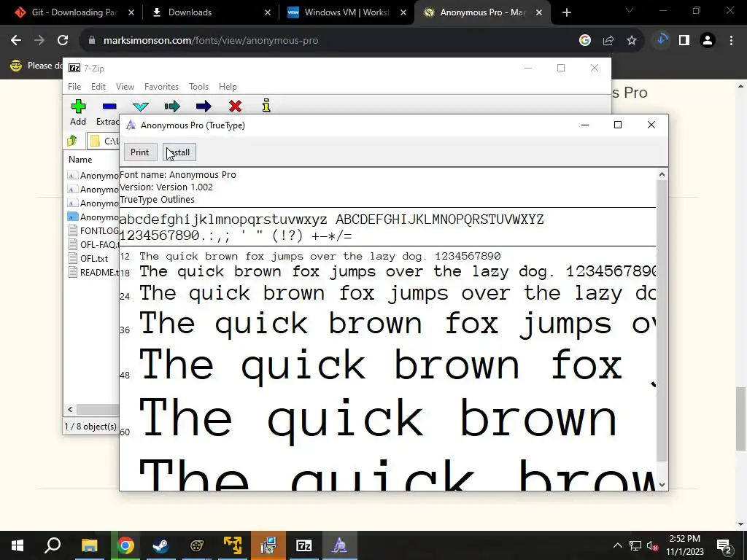This screenshot has width=747, height=560.
Task: Open Steam from the taskbar
Action: pyautogui.click(x=160, y=545)
